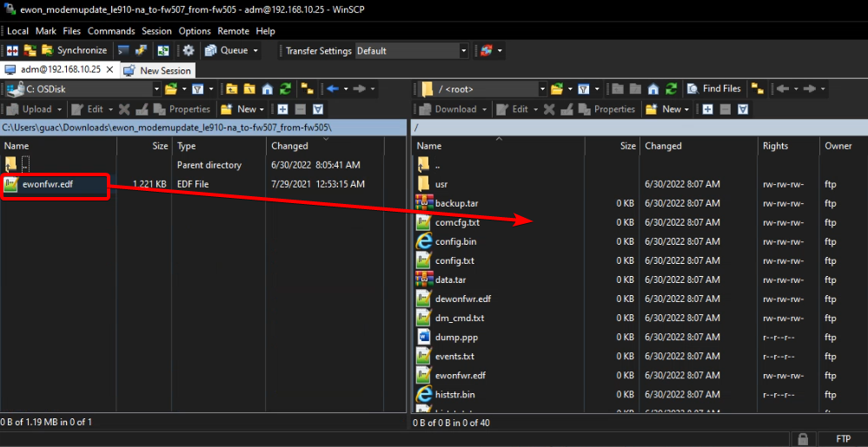Click the Preferences gear icon
The width and height of the screenshot is (868, 447).
point(188,50)
